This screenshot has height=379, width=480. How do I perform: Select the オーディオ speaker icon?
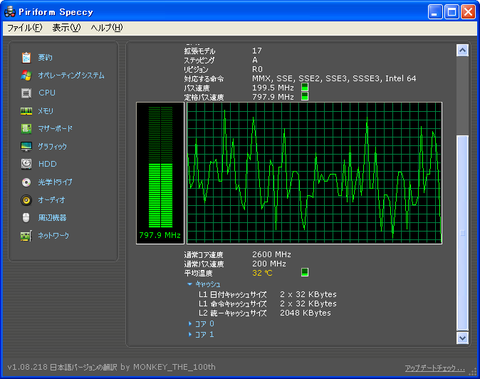[x=26, y=200]
